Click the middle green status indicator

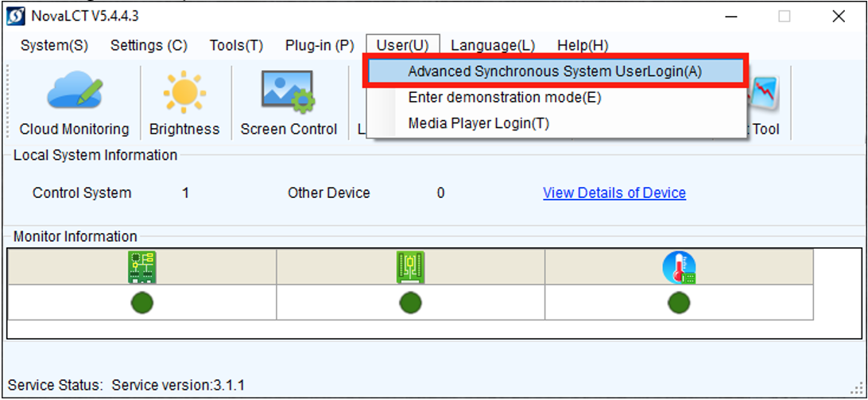click(410, 302)
